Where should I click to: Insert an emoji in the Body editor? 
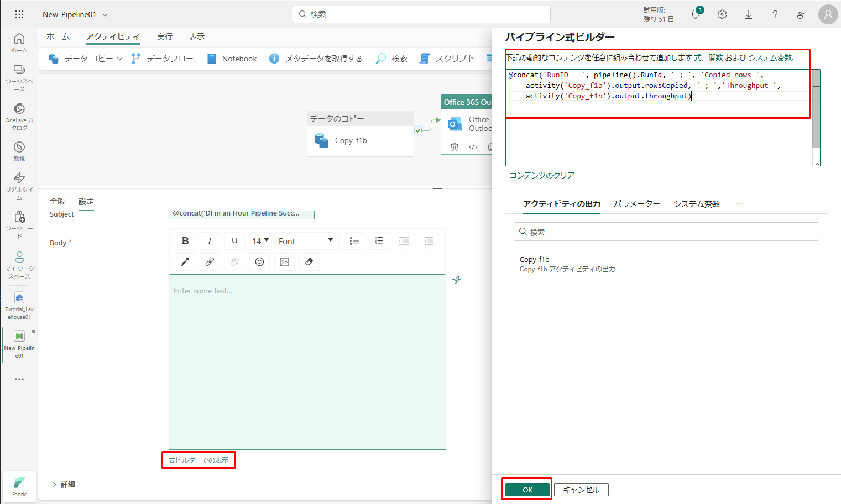click(x=259, y=262)
